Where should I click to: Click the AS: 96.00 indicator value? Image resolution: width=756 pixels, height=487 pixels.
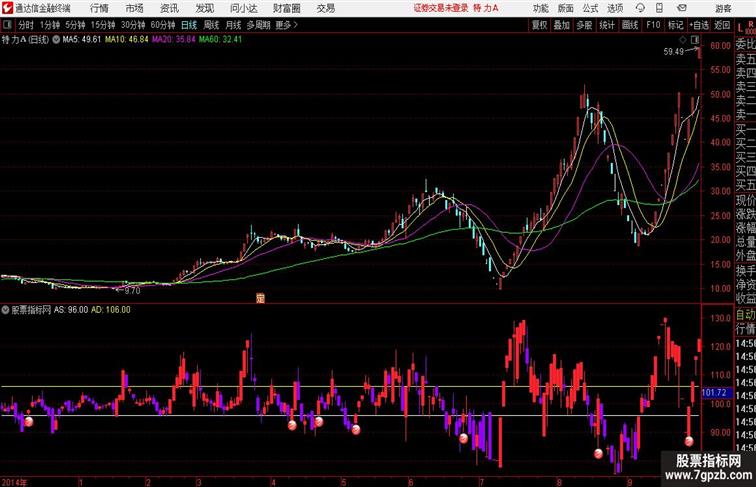click(x=71, y=310)
